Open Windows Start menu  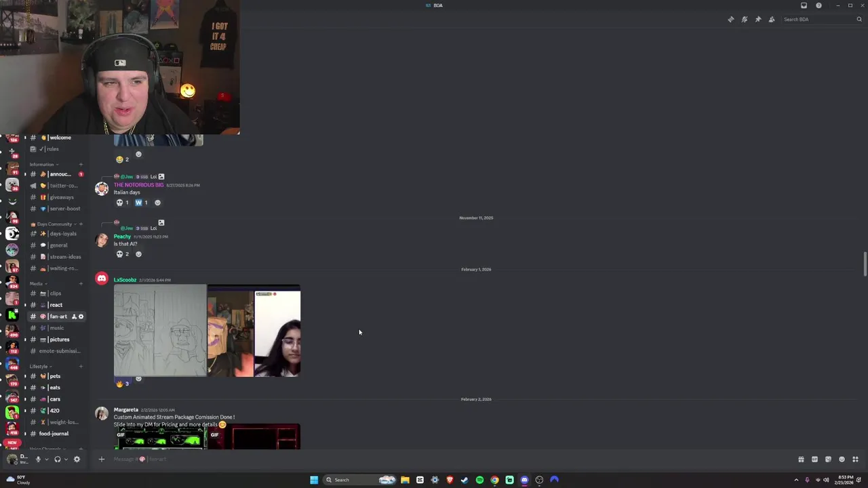click(314, 480)
